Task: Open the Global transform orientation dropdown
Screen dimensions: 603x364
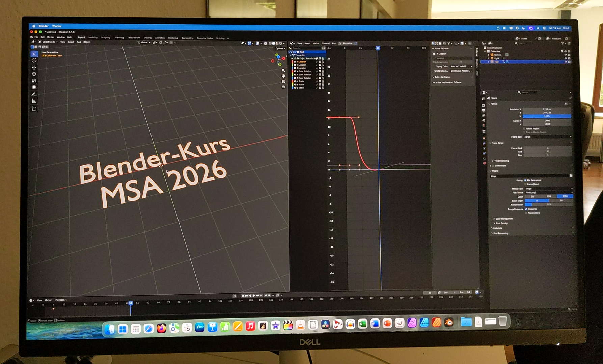Action: point(144,43)
